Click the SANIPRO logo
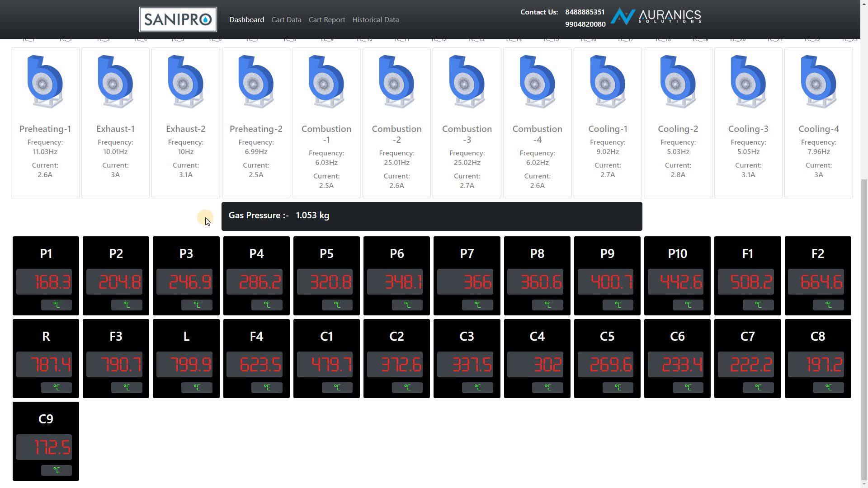 [178, 19]
